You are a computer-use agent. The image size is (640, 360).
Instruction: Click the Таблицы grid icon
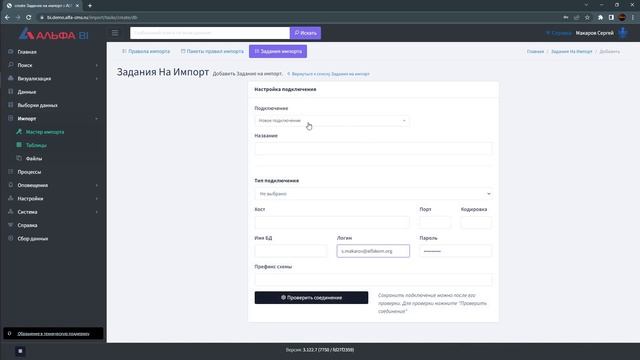(19, 145)
